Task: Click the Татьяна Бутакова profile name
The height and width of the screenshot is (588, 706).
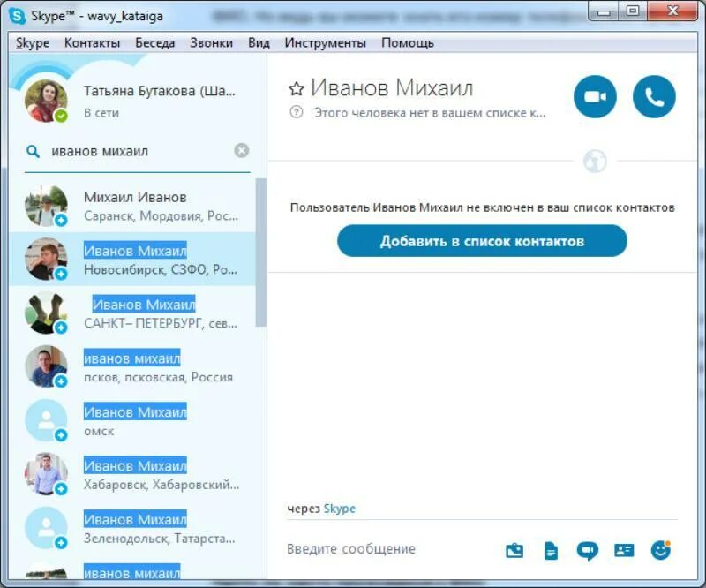Action: pyautogui.click(x=160, y=91)
